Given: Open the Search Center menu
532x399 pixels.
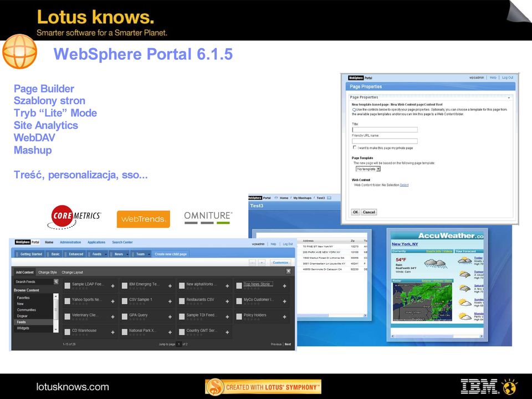Looking at the screenshot, I should [122, 242].
